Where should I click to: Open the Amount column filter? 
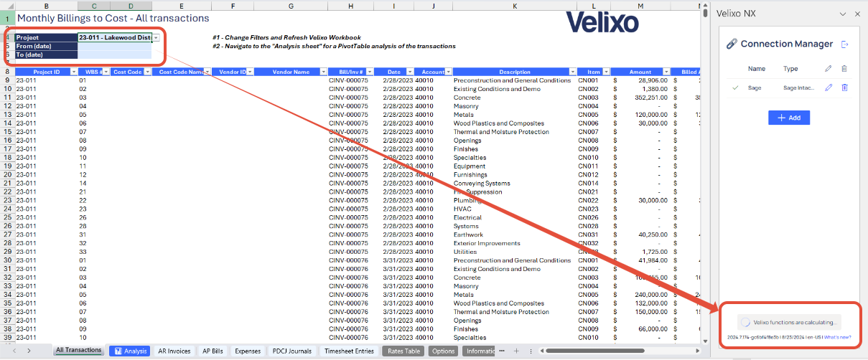(x=666, y=72)
